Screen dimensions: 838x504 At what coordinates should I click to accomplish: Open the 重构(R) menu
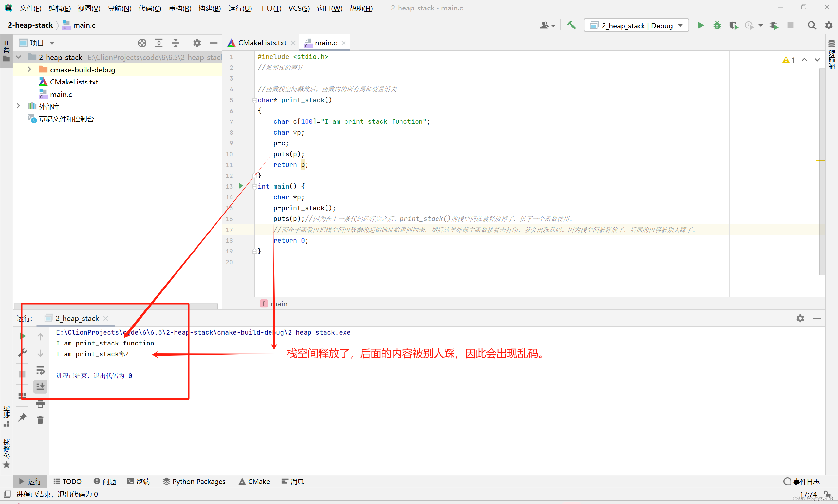click(180, 8)
